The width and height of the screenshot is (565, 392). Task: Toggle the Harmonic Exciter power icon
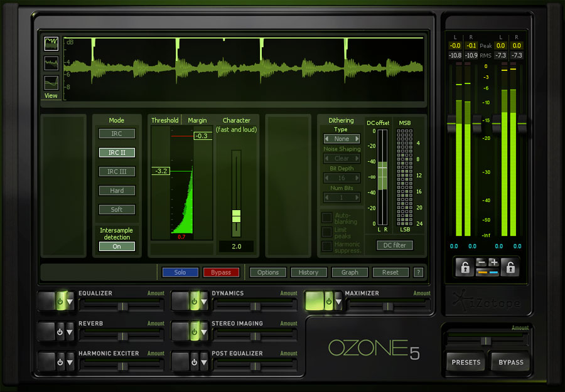tap(60, 362)
